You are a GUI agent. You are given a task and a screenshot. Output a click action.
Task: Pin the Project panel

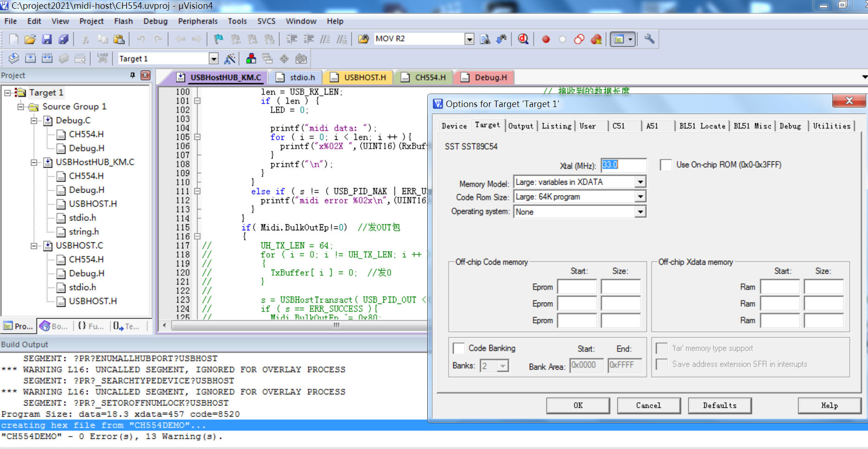pos(133,75)
